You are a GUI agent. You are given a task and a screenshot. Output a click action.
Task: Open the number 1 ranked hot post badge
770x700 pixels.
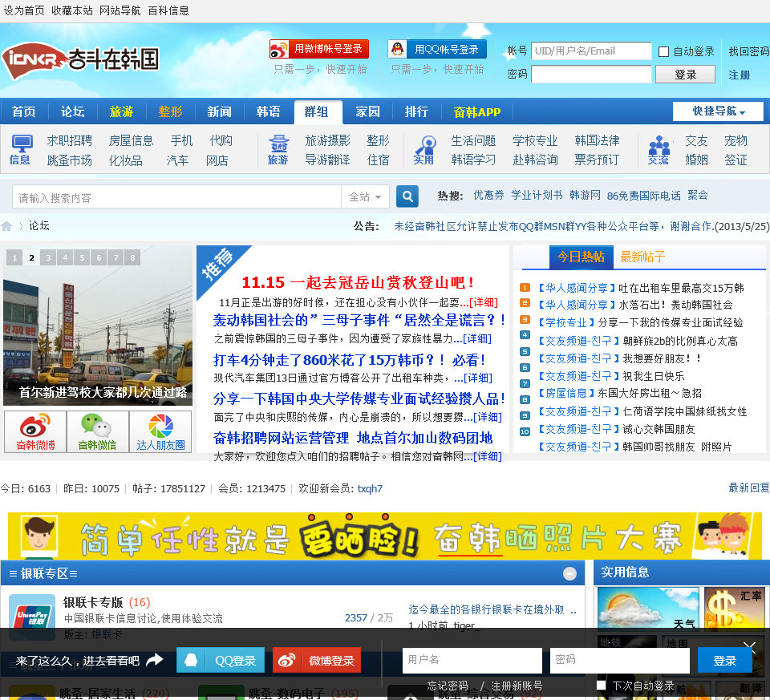[x=525, y=288]
